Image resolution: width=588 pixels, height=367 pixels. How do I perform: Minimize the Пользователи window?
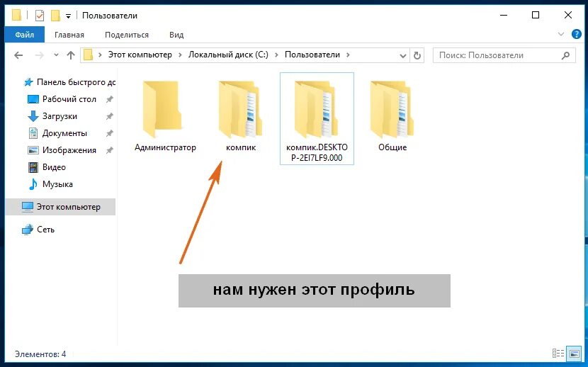click(x=504, y=15)
